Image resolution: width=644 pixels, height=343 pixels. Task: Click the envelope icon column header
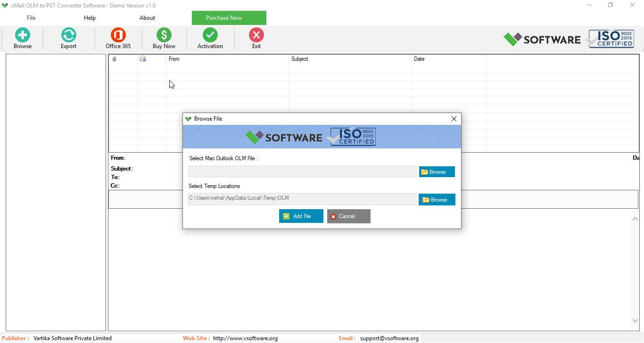[143, 59]
